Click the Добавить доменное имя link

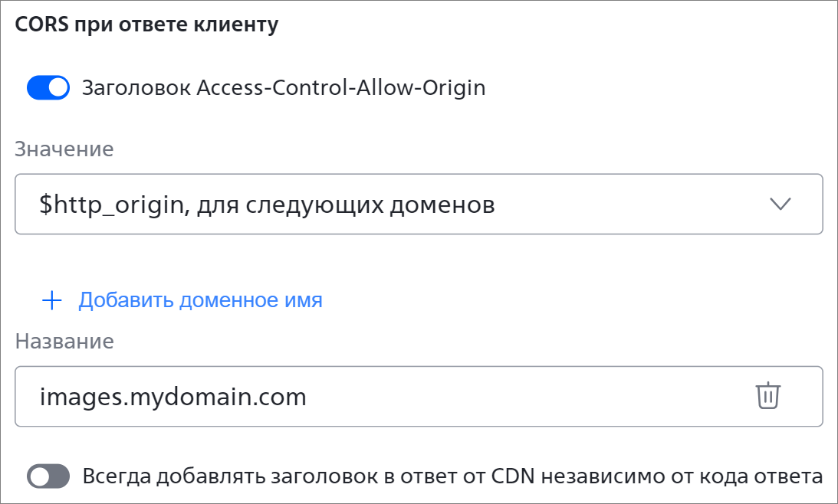(200, 300)
